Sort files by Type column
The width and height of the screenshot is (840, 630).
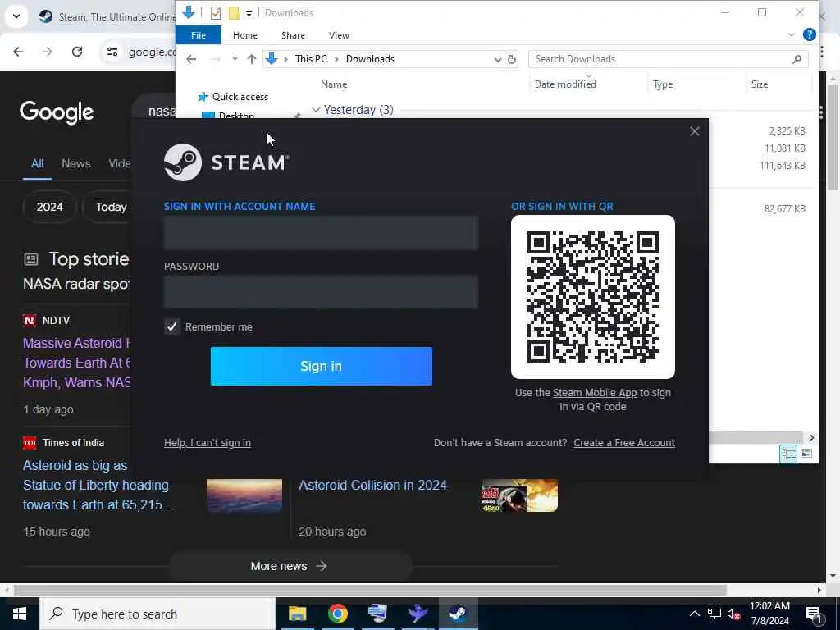tap(663, 84)
